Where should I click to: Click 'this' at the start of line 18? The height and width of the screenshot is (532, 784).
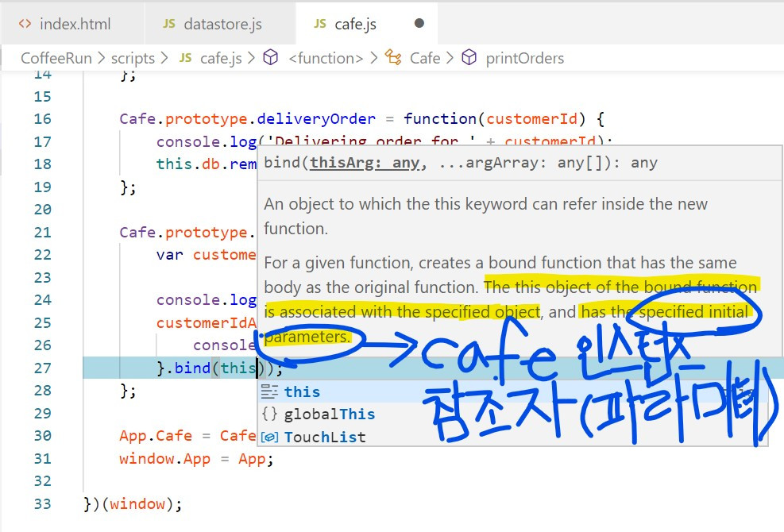click(175, 164)
